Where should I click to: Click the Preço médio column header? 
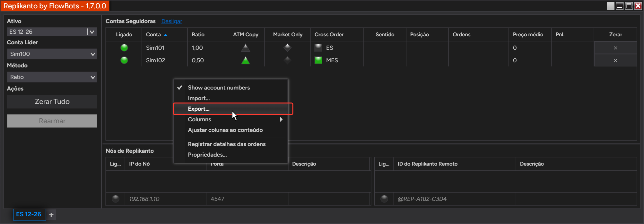coord(530,34)
